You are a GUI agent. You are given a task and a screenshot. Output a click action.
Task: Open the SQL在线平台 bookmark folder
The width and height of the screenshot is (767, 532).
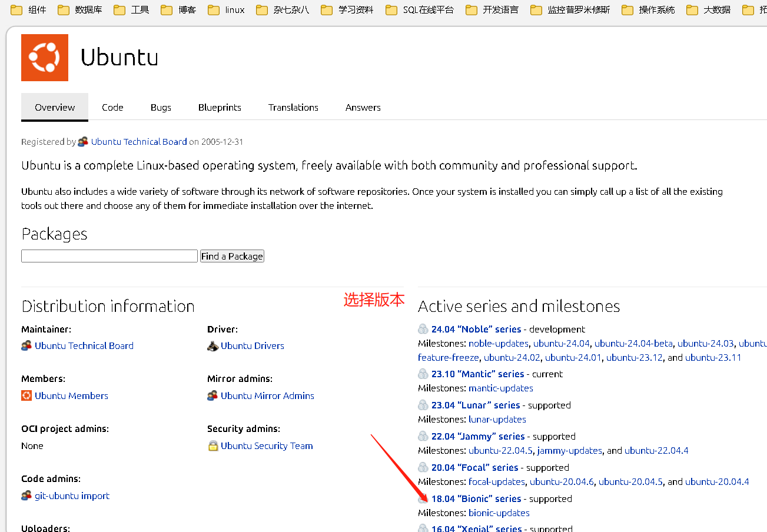[x=420, y=10]
